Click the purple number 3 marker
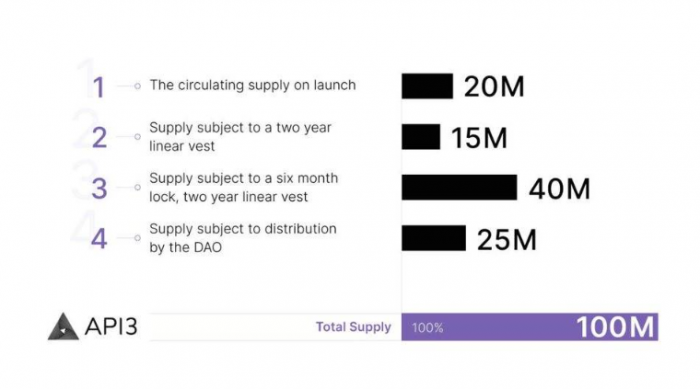Screen dimensions: 700x389 (100, 188)
